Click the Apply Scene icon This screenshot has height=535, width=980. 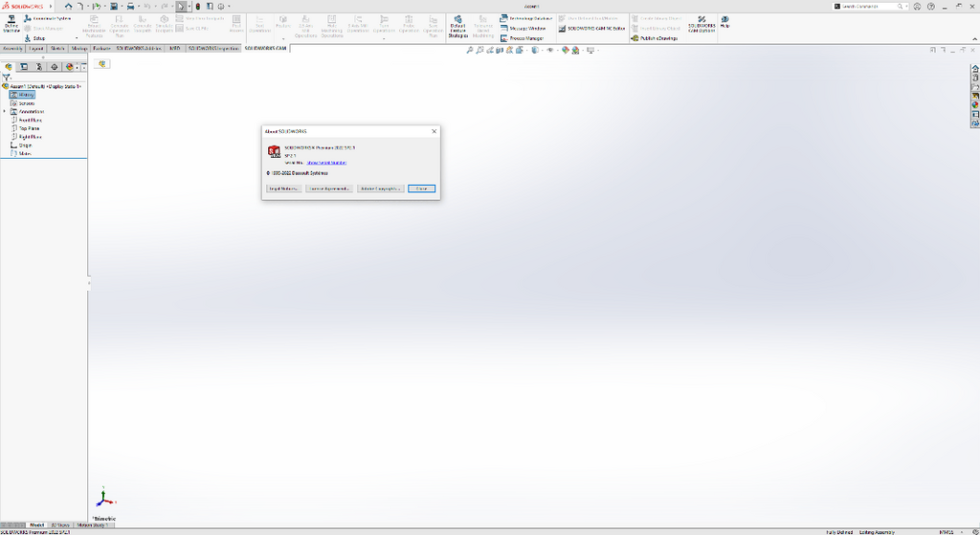point(575,50)
